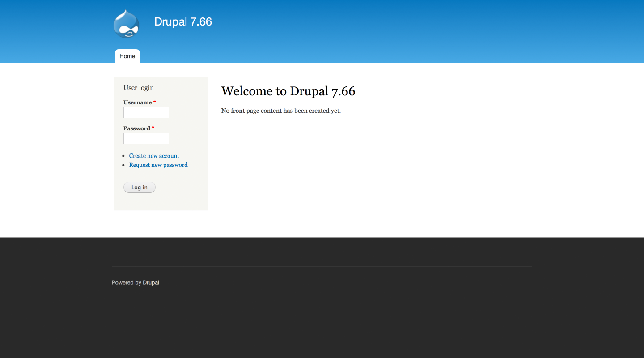This screenshot has width=644, height=358.
Task: Focus the Username input field
Action: click(x=146, y=113)
